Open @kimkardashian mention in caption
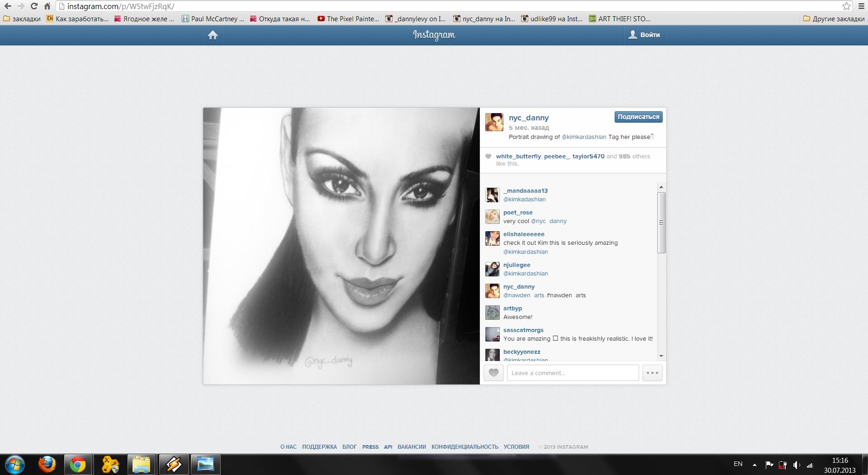The height and width of the screenshot is (475, 868). (584, 137)
